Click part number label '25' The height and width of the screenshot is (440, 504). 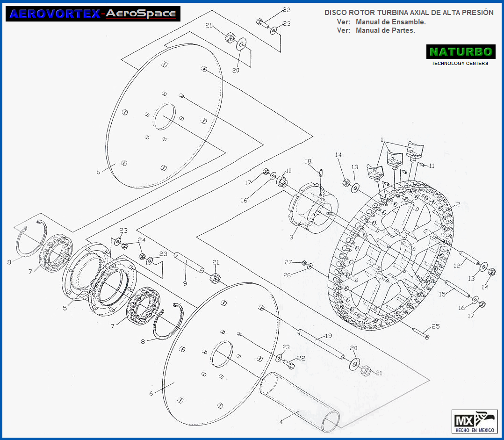tap(436, 326)
